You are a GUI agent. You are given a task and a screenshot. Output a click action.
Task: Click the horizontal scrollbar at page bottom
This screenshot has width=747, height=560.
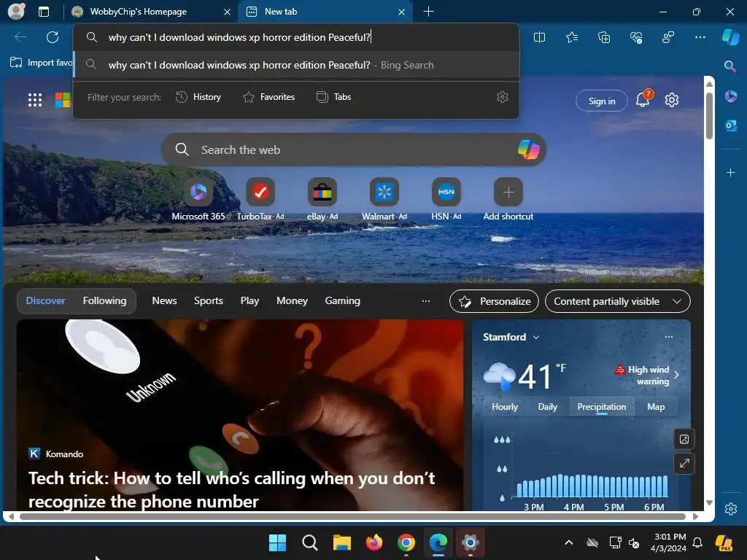coord(352,517)
